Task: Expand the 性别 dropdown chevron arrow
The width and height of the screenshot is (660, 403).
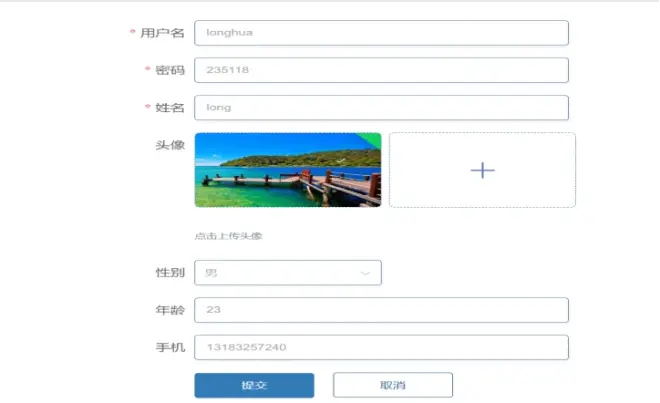Action: 365,273
